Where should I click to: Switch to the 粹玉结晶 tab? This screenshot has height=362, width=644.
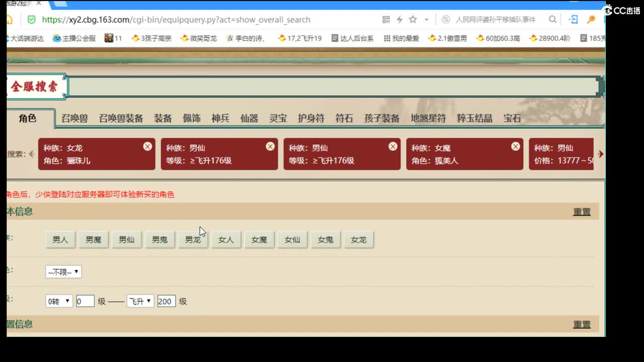(474, 118)
